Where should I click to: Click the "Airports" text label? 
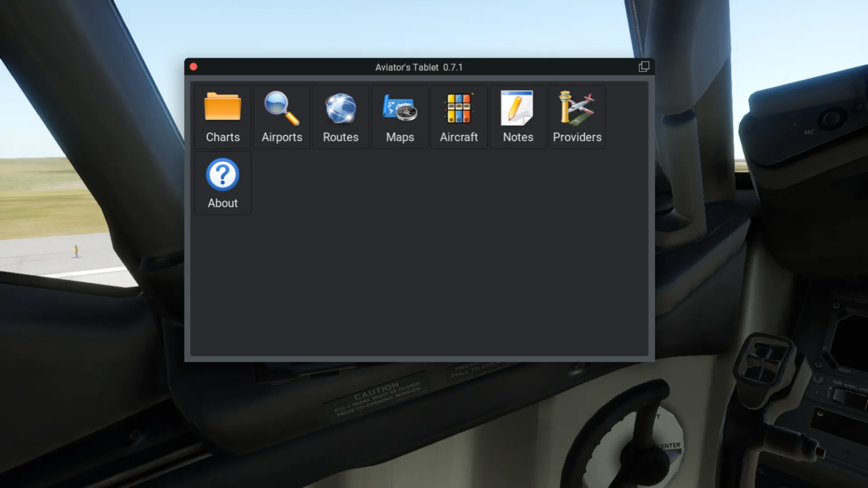click(282, 137)
